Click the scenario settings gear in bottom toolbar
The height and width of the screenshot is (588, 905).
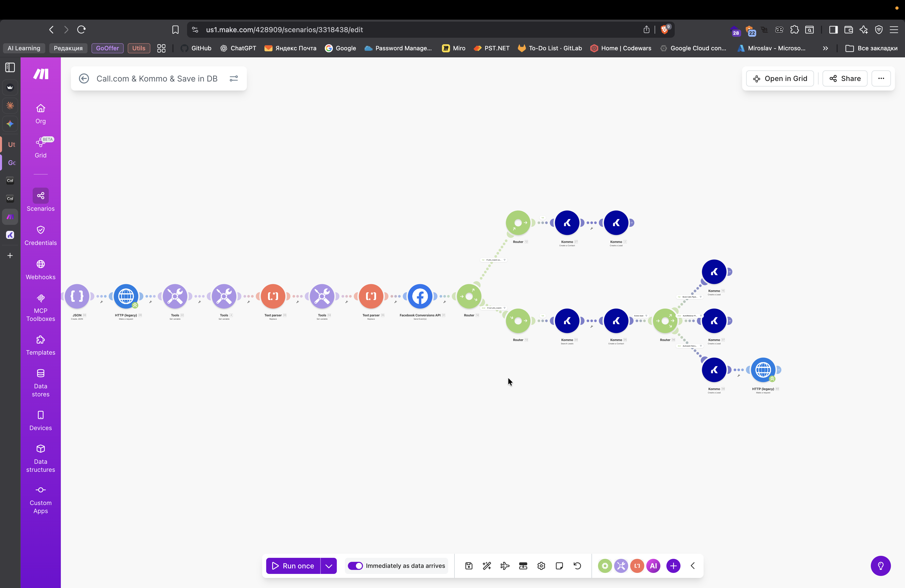pyautogui.click(x=541, y=566)
